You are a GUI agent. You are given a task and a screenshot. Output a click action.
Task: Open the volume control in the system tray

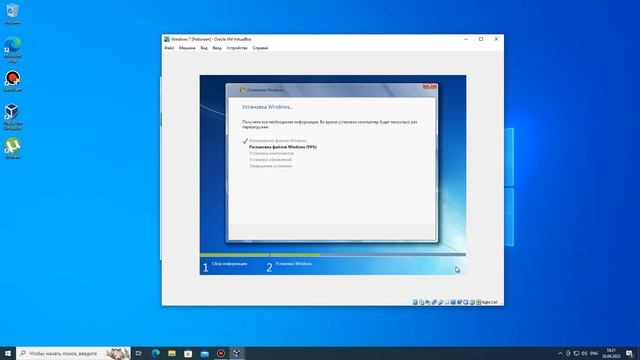pyautogui.click(x=584, y=353)
